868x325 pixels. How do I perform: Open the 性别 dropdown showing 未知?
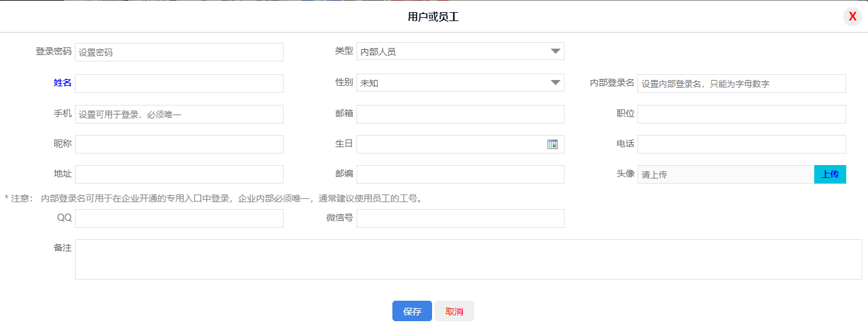pos(460,83)
